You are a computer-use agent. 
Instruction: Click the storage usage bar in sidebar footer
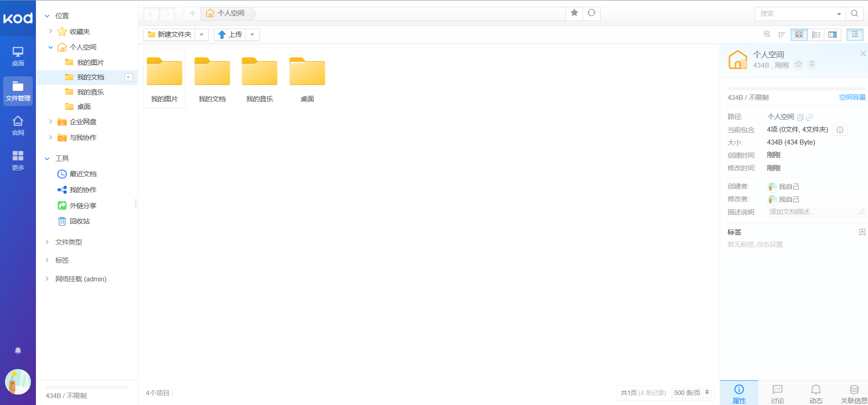[86, 387]
